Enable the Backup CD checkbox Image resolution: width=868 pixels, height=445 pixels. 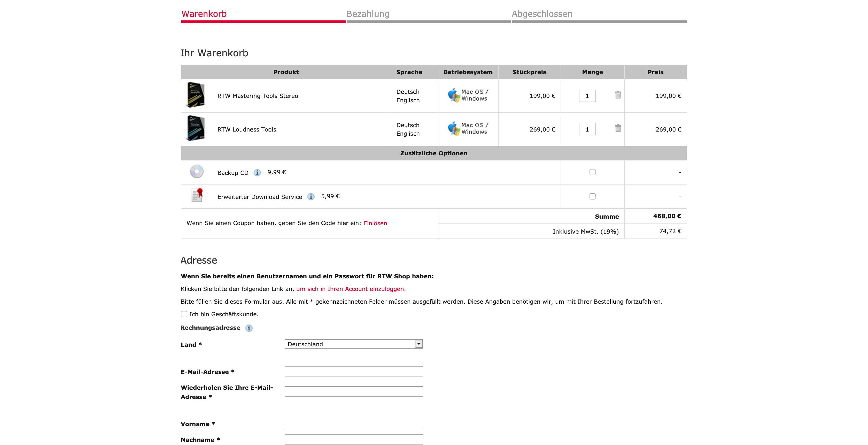click(x=592, y=172)
